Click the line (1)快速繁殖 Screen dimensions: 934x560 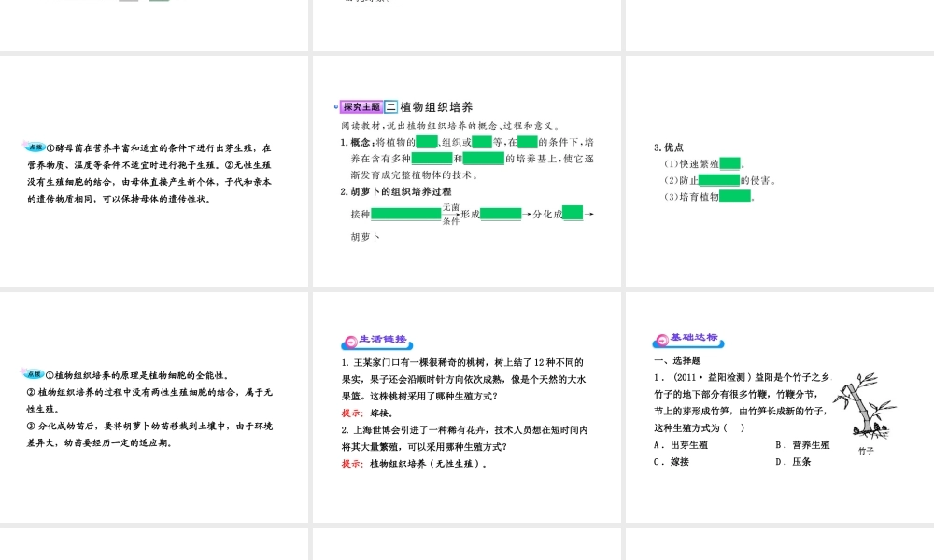704,163
